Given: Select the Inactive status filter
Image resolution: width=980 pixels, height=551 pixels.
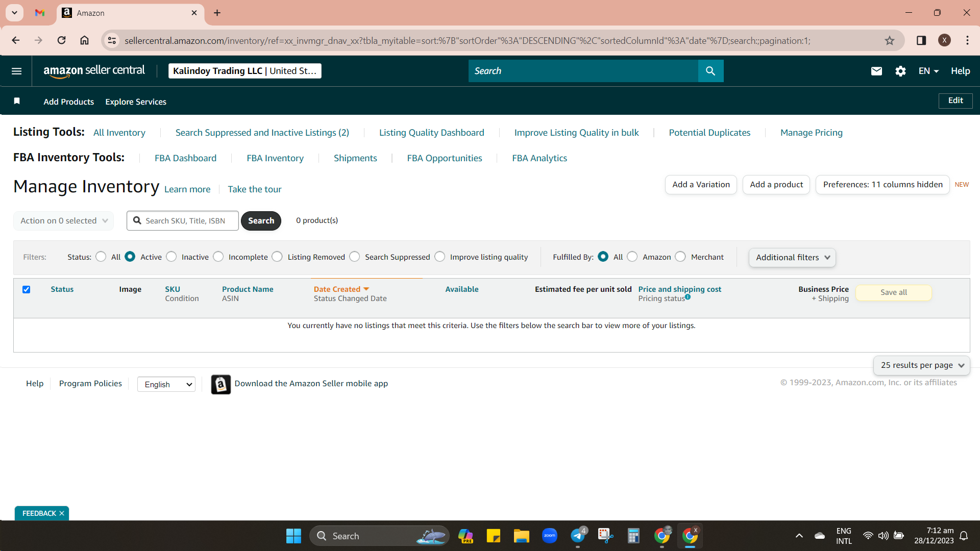Looking at the screenshot, I should click(171, 257).
